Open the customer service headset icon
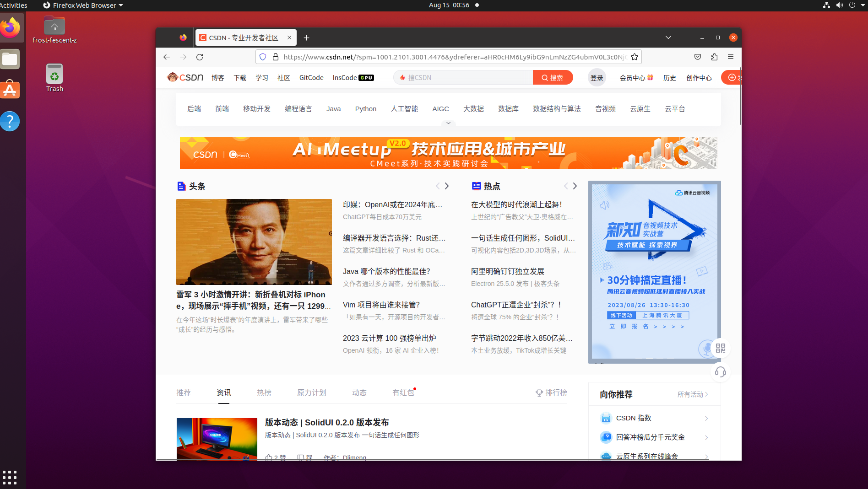 point(720,372)
